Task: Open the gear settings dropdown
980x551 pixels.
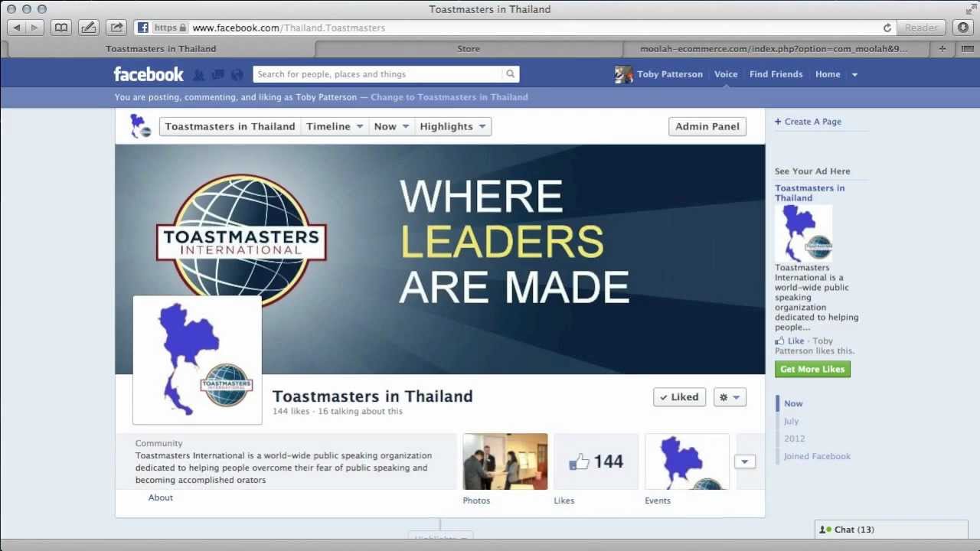Action: (730, 397)
